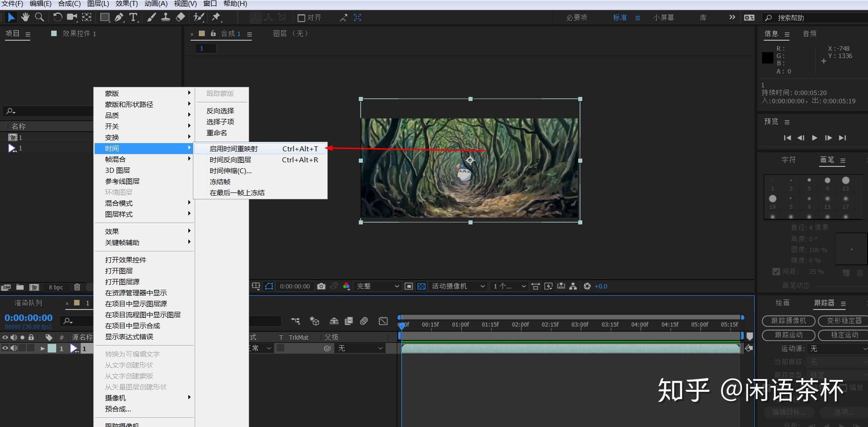Select the Rotation tool
Image resolution: width=868 pixels, height=427 pixels.
tap(57, 17)
